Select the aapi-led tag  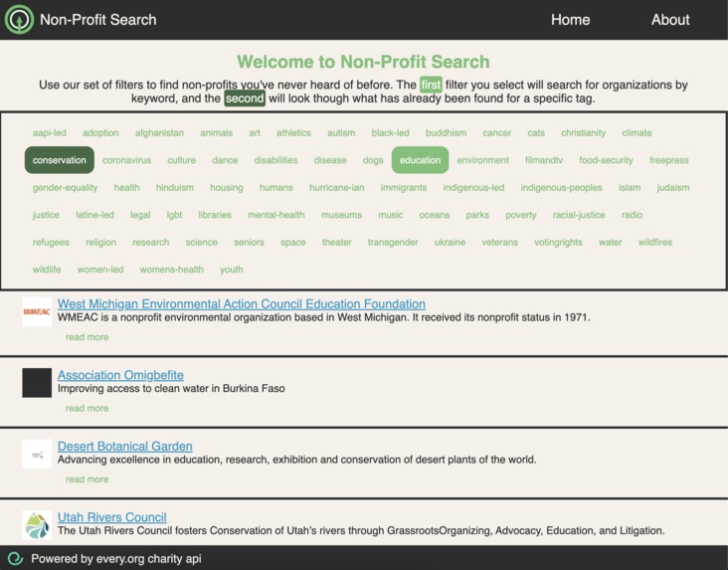pyautogui.click(x=49, y=133)
